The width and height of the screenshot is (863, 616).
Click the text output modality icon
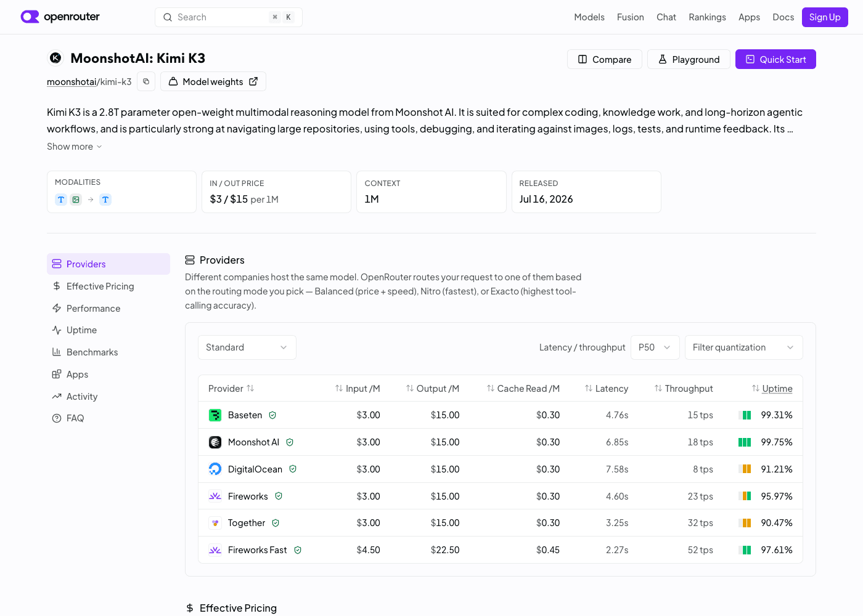(x=105, y=200)
